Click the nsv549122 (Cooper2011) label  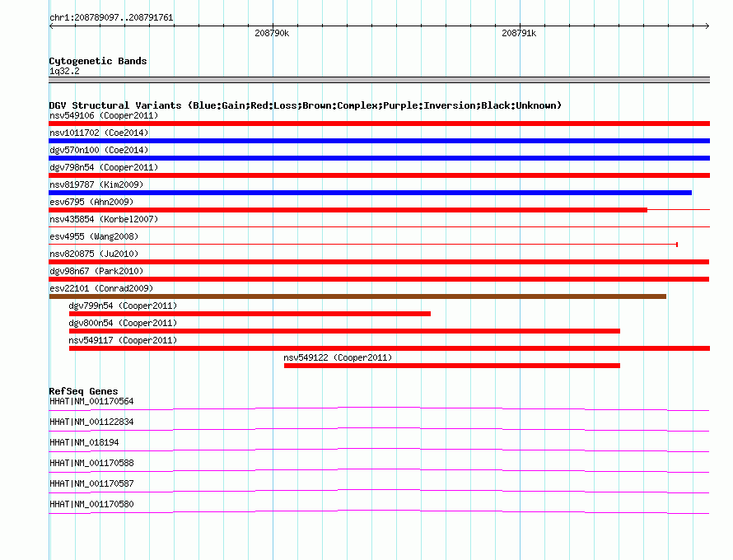click(338, 357)
